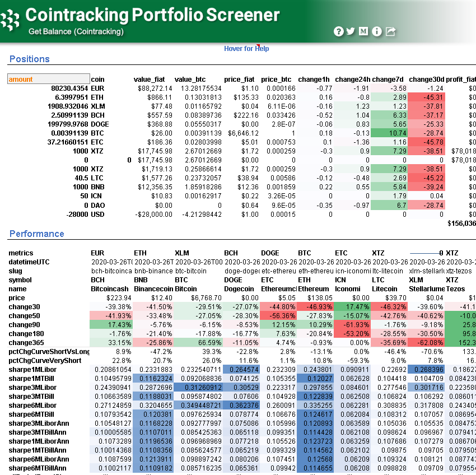Select the 'Iconomi' name cell
The width and height of the screenshot is (476, 475).
[x=348, y=289]
